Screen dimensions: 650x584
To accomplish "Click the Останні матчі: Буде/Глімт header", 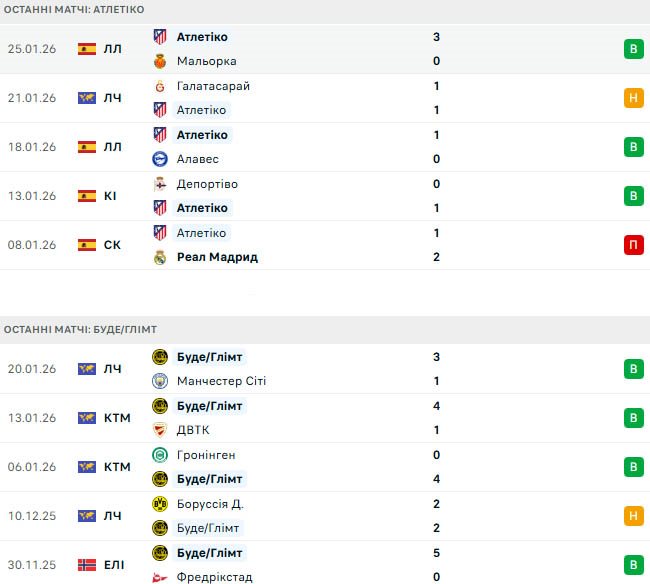I will pos(80,329).
